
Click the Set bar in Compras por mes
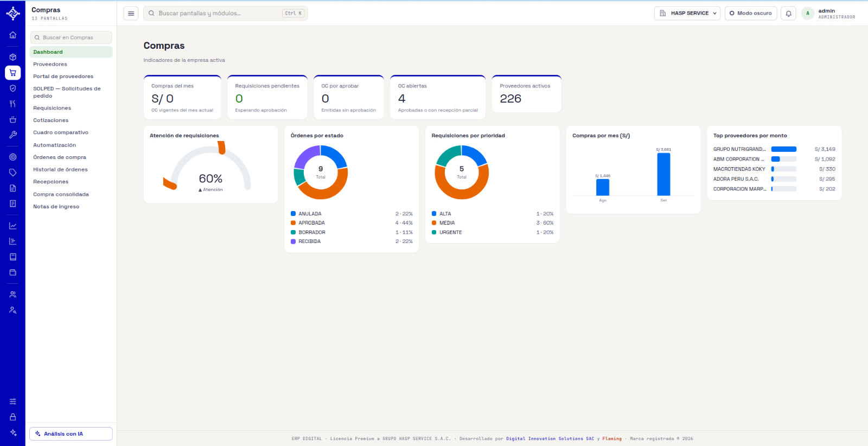(x=663, y=174)
